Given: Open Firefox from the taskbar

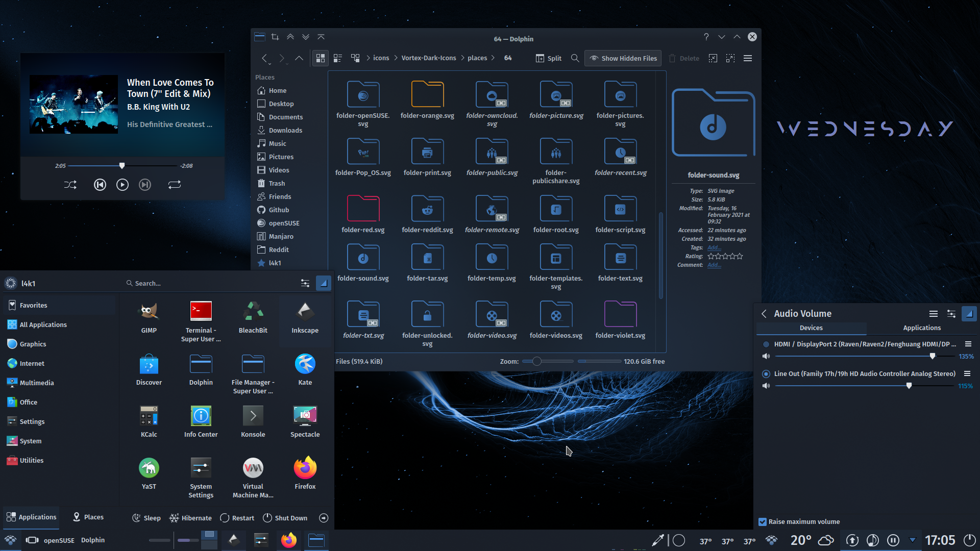Looking at the screenshot, I should 288,540.
